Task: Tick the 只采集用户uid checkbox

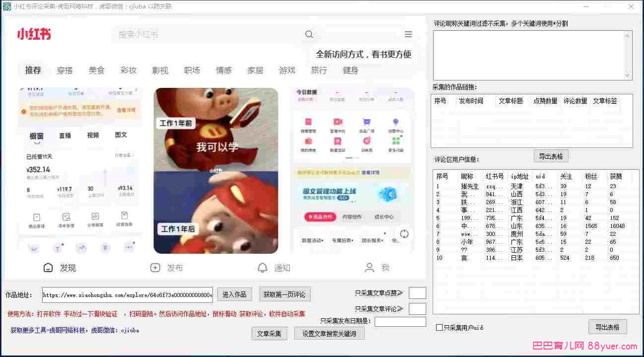Action: (439, 327)
